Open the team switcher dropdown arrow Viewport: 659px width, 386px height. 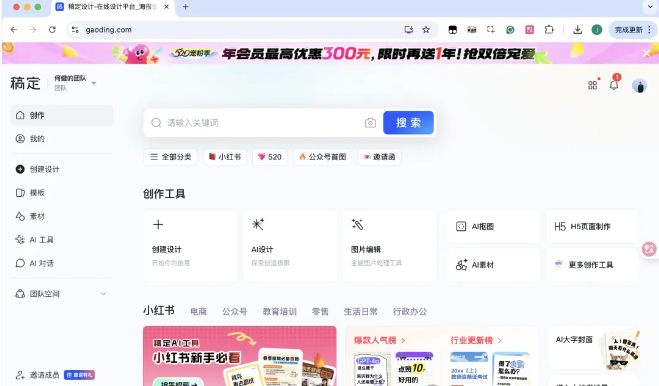tap(94, 83)
